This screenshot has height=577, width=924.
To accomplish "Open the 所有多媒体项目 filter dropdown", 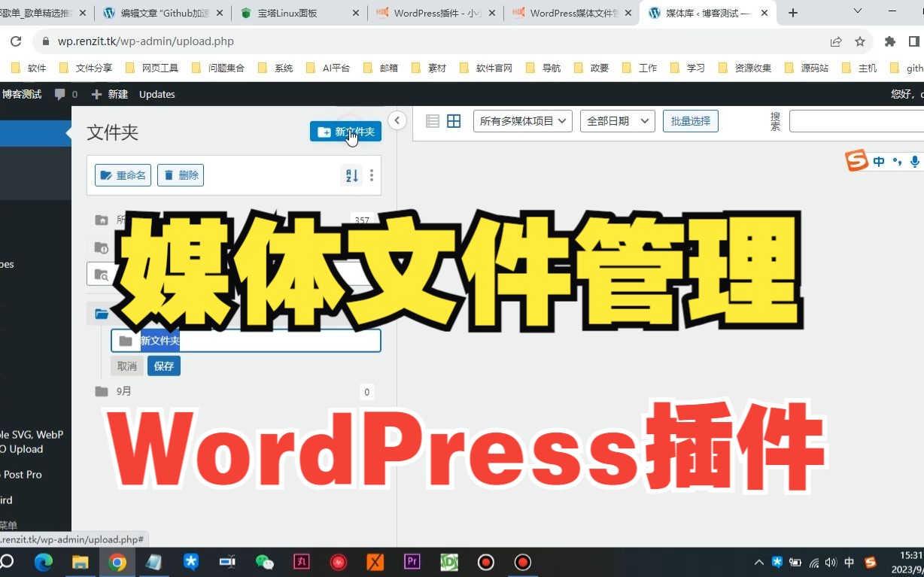I will point(523,121).
